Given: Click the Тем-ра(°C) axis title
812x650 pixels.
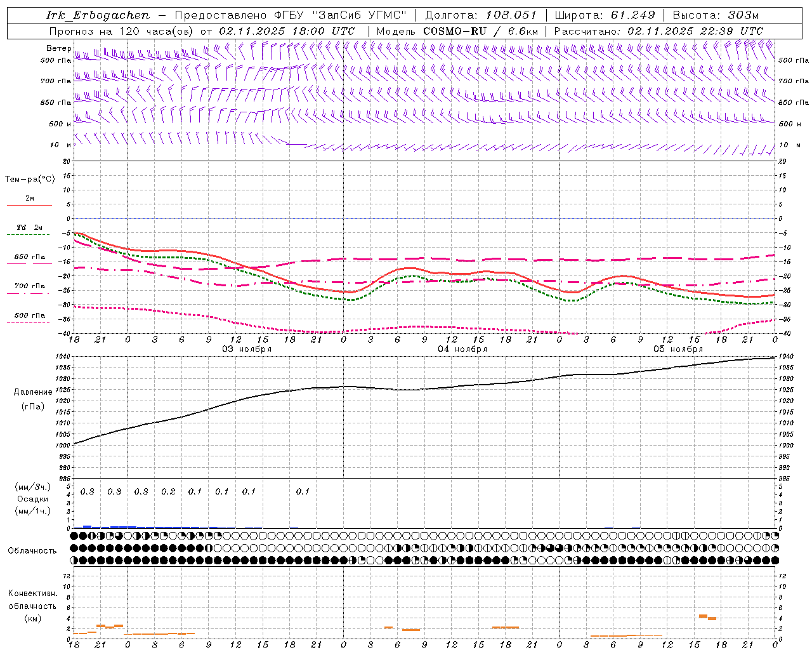Looking at the screenshot, I should click(x=30, y=180).
